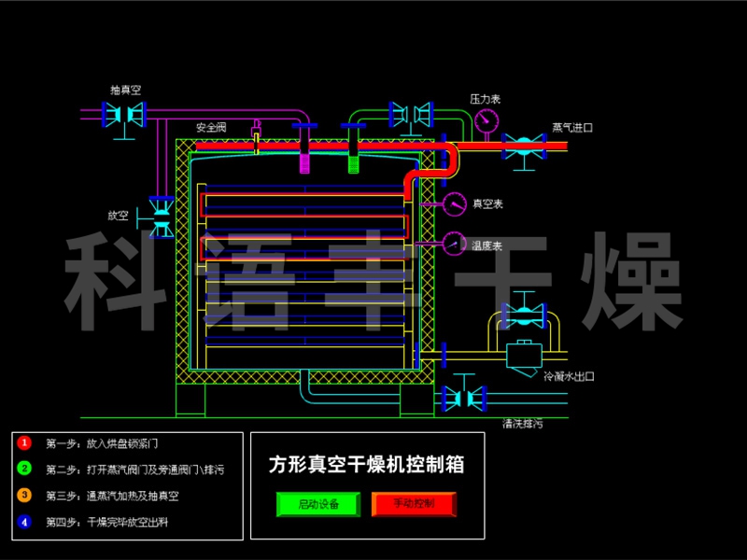
Task: Click the 安全阀 safety valve symbol
Action: click(x=256, y=135)
